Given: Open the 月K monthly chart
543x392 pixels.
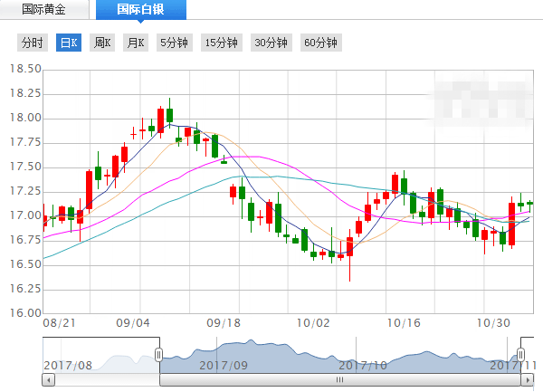Looking at the screenshot, I should pyautogui.click(x=135, y=43).
